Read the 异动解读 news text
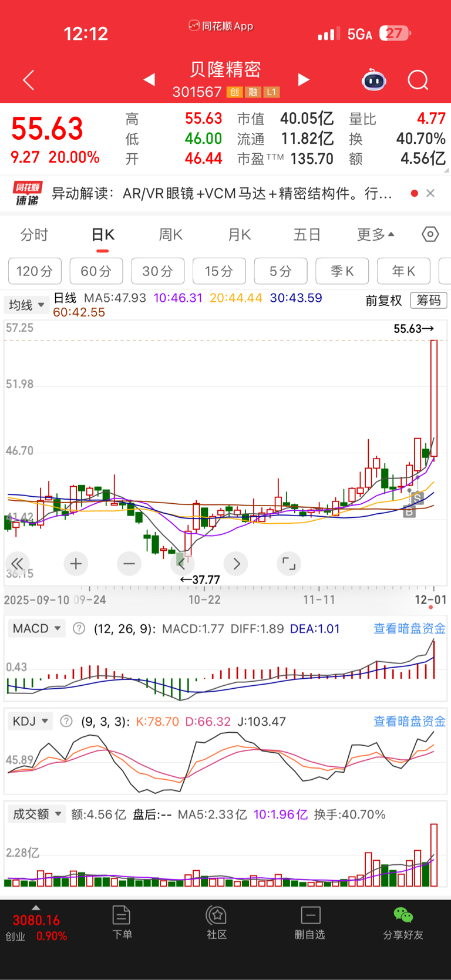451x980 pixels. coord(222,193)
